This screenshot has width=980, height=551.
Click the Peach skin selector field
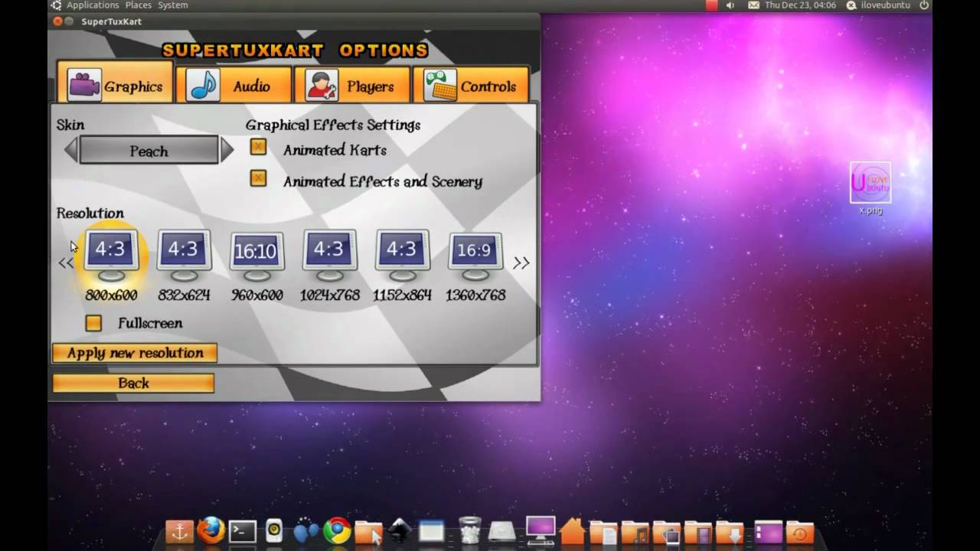coord(149,150)
